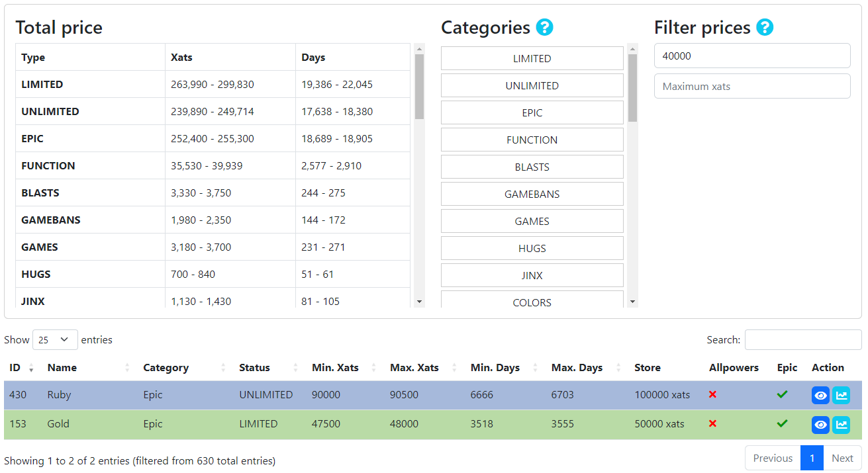Open the Show entries dropdown

tap(55, 339)
